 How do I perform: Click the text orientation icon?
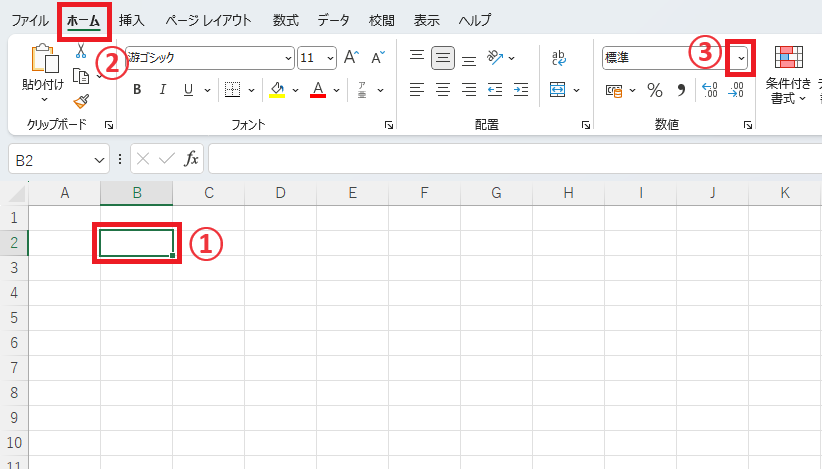click(495, 57)
